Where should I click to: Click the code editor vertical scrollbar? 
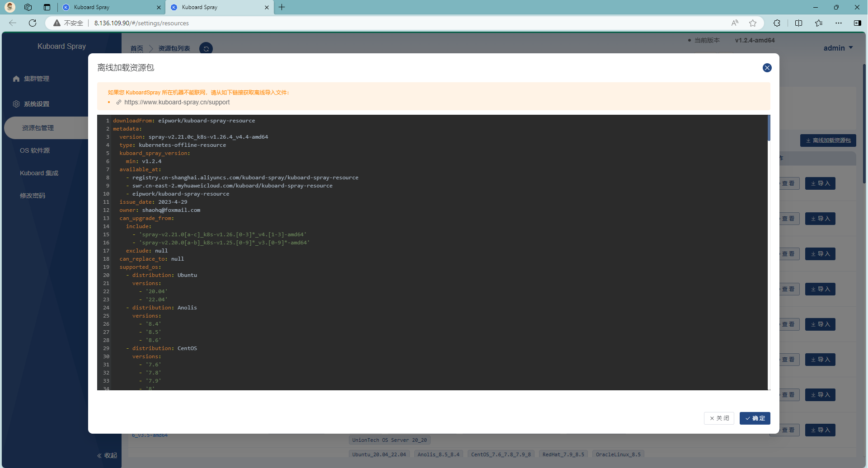click(x=769, y=128)
